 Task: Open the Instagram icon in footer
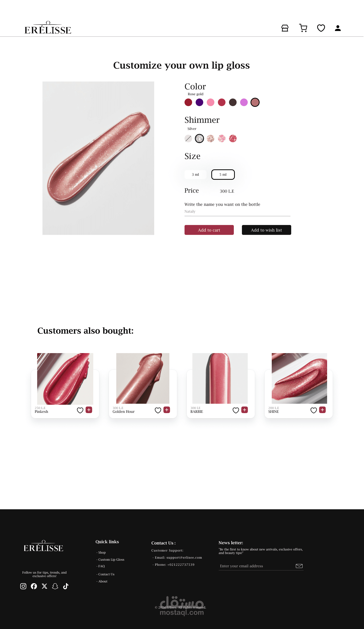(x=23, y=586)
